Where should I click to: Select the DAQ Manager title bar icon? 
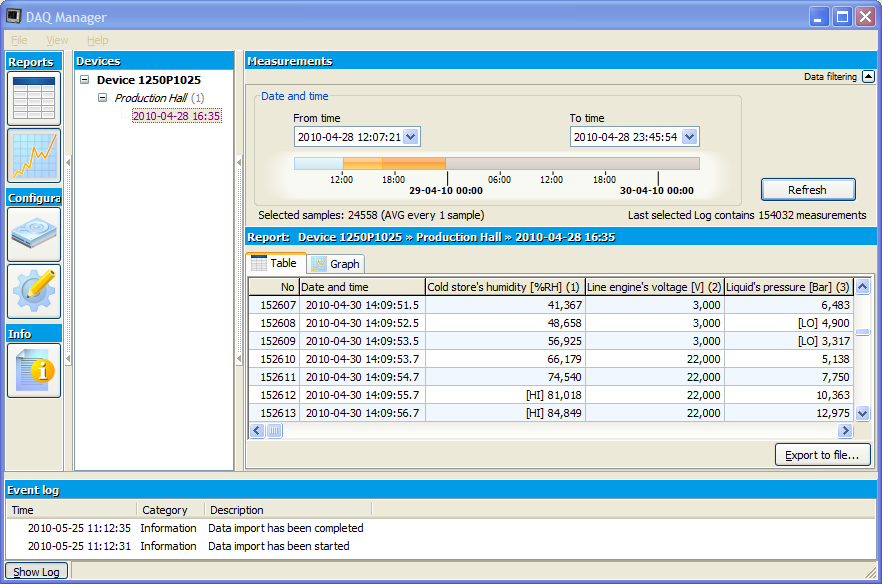point(14,16)
